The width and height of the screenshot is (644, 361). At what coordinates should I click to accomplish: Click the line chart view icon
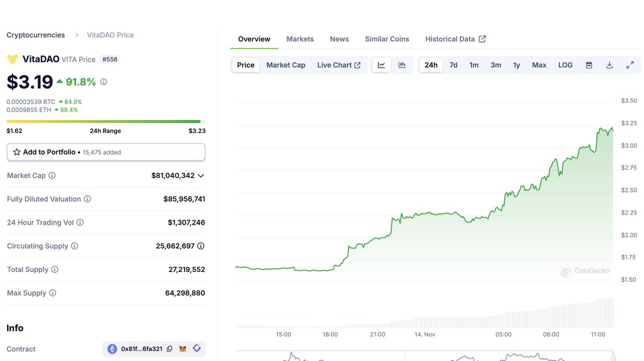click(382, 65)
